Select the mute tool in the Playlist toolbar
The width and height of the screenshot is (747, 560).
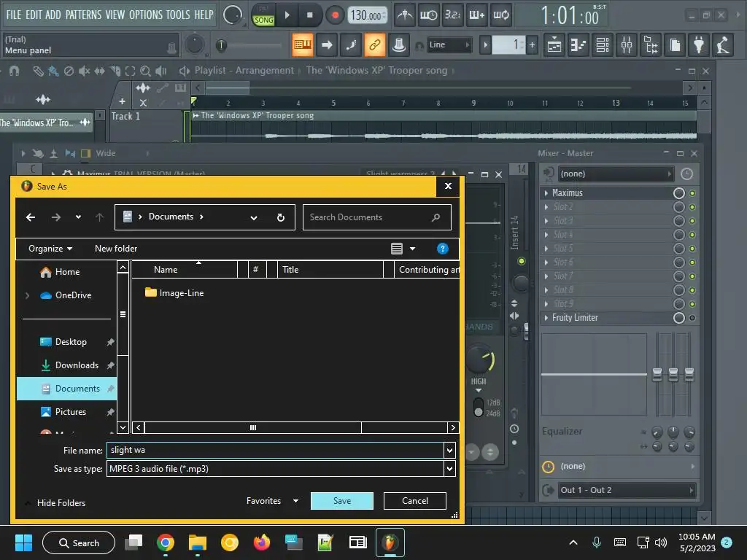84,71
